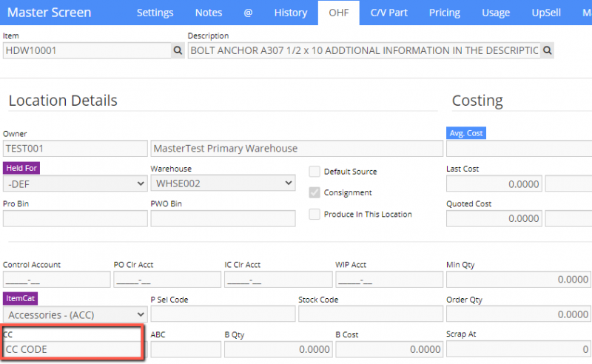The image size is (592, 364).
Task: Open the @ tab
Action: click(x=248, y=13)
